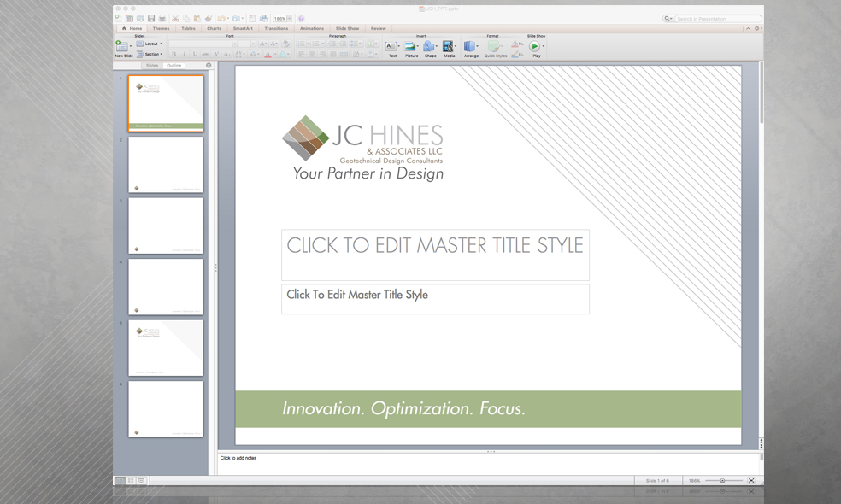Expand the font size combo box arrow

pos(253,44)
